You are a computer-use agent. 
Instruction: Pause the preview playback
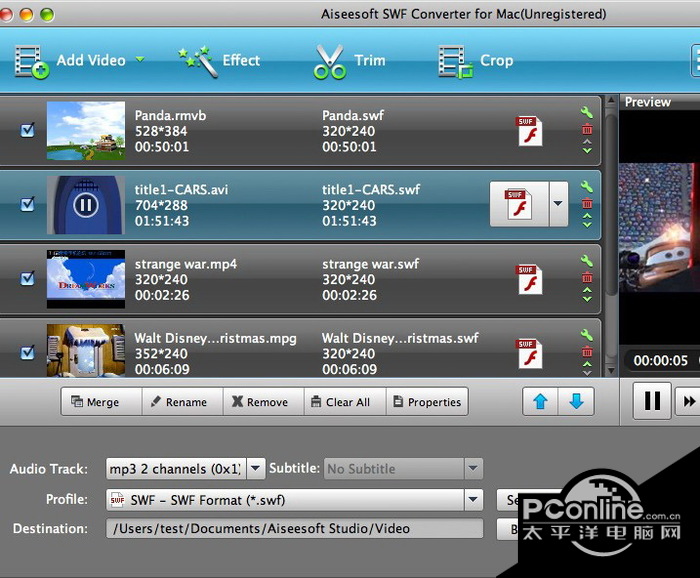(x=652, y=401)
